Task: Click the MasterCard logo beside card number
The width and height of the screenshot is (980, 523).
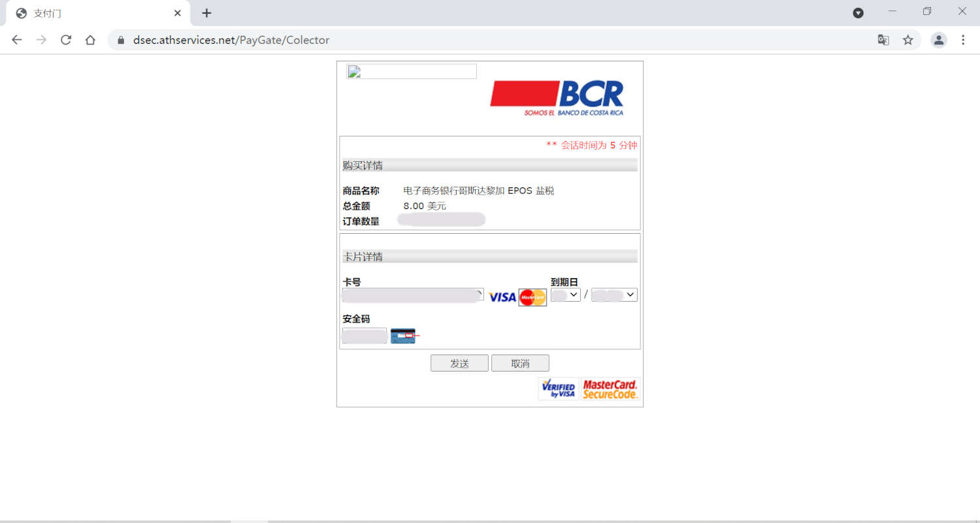Action: pos(532,297)
